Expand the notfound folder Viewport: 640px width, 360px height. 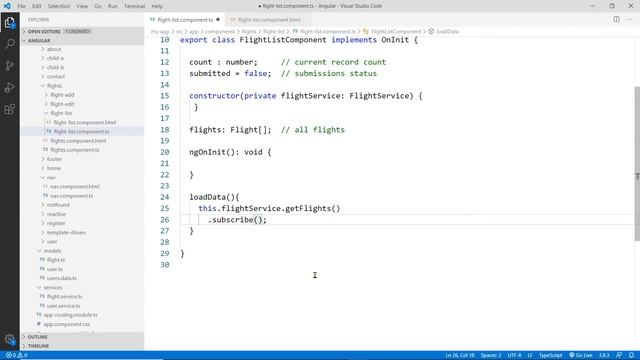click(58, 205)
